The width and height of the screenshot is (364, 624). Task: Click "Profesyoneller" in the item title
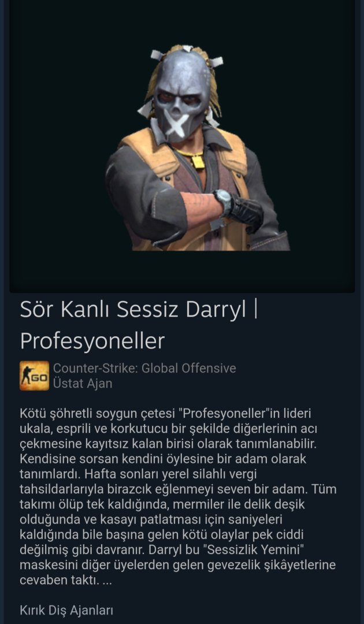[92, 341]
